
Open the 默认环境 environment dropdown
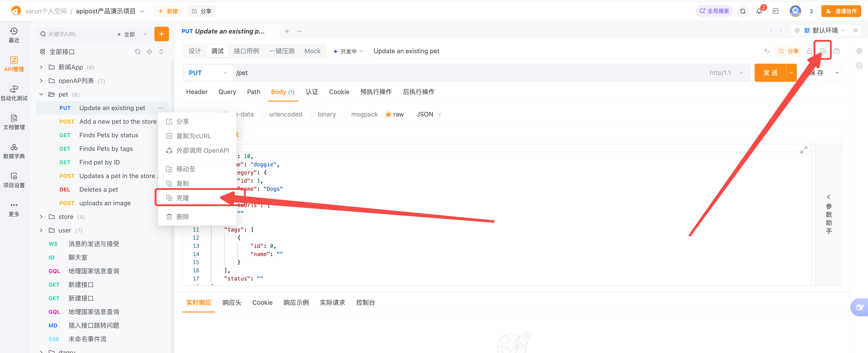(824, 30)
